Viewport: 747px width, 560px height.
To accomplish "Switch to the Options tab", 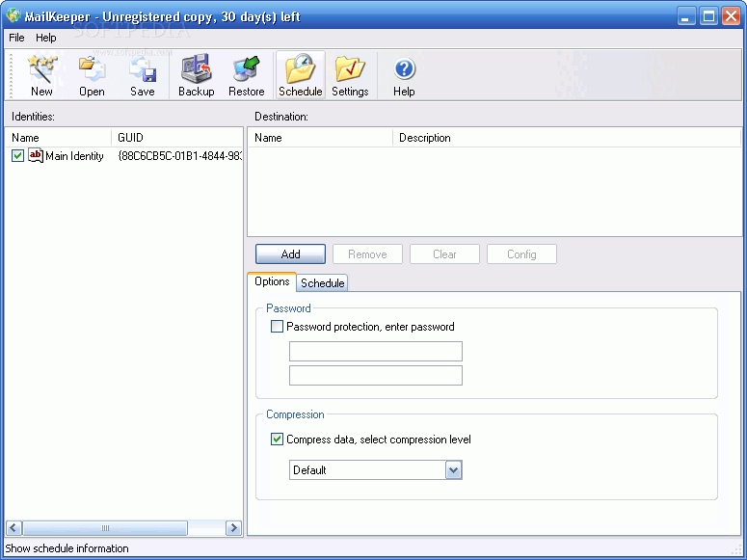I will click(272, 281).
